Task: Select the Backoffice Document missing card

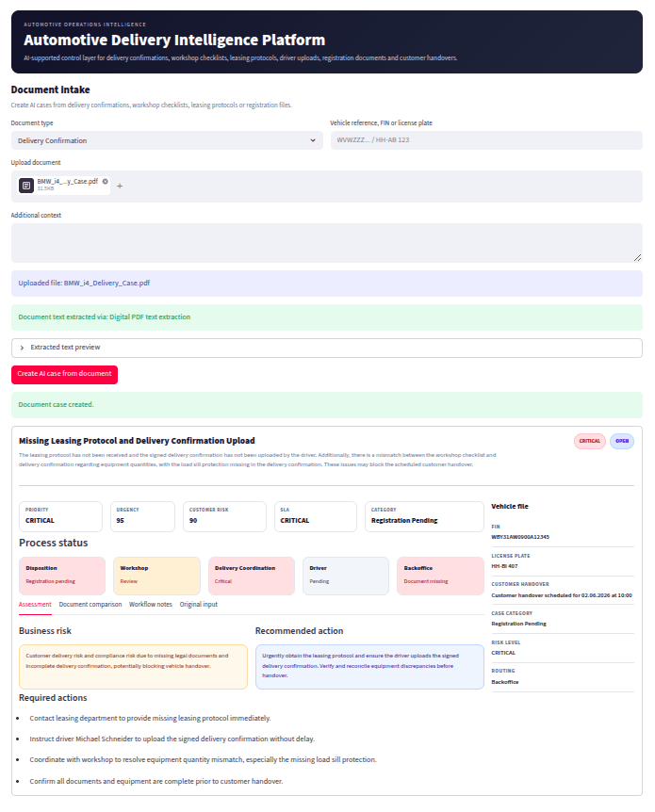Action: point(440,576)
